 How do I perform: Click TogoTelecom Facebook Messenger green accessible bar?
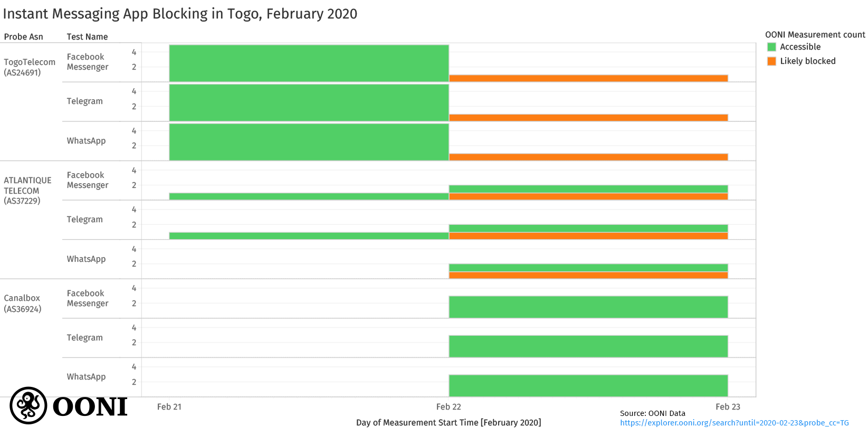click(309, 63)
